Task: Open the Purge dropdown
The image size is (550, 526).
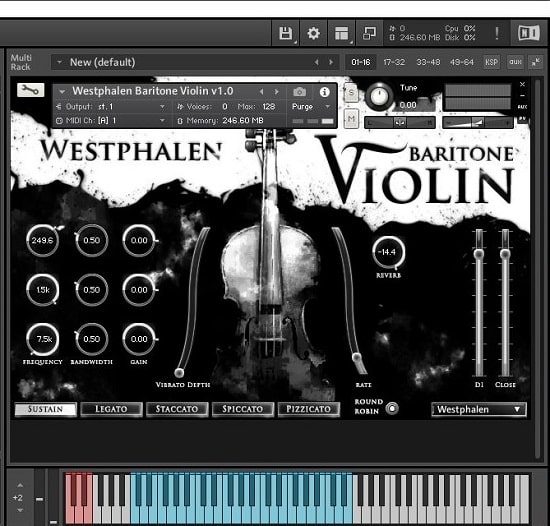Action: click(x=311, y=106)
